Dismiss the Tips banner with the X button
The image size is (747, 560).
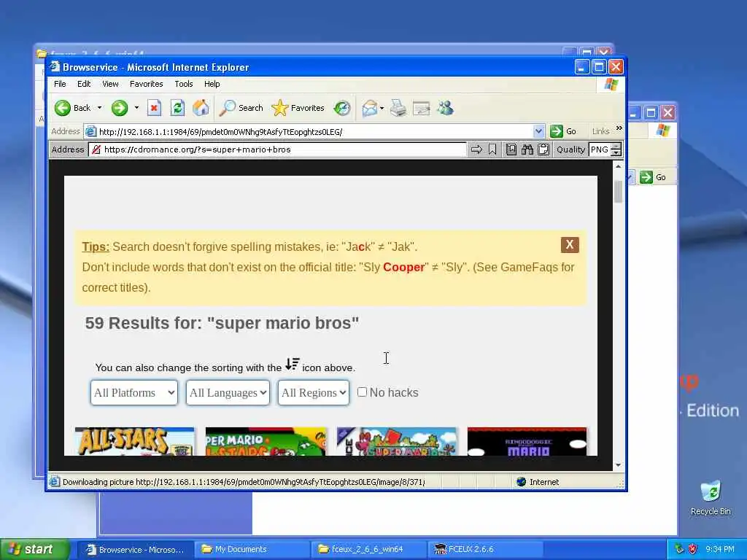[x=570, y=245]
